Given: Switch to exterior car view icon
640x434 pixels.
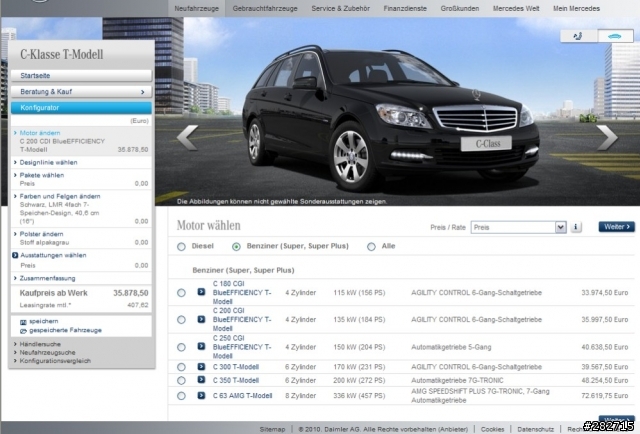Looking at the screenshot, I should point(615,36).
